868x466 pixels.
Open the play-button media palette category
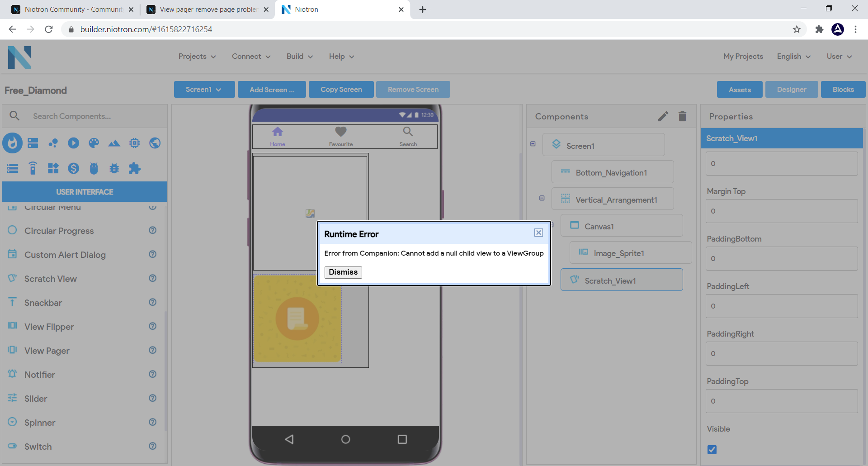pos(74,143)
